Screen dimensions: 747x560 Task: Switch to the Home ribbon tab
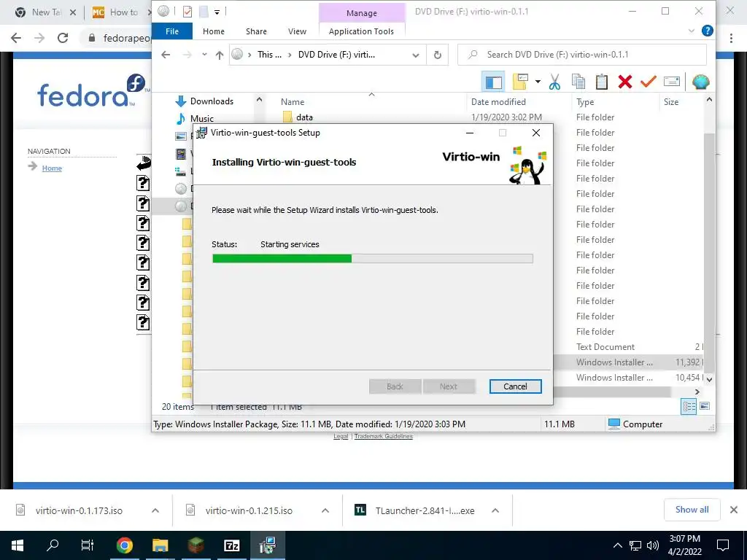point(214,31)
